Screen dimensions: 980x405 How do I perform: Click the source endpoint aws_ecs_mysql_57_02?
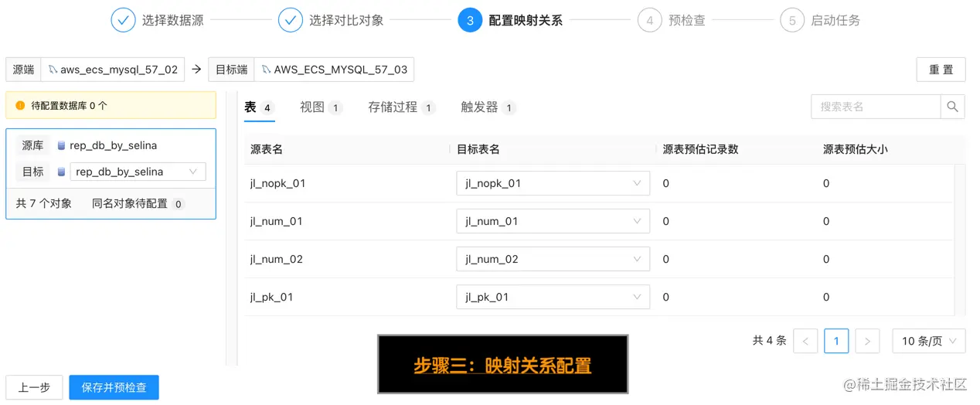[114, 70]
